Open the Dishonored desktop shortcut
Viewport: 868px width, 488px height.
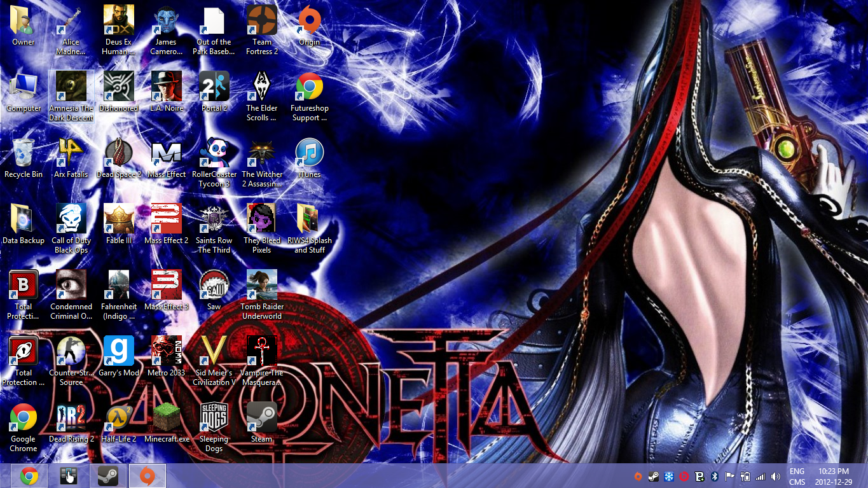(x=119, y=87)
